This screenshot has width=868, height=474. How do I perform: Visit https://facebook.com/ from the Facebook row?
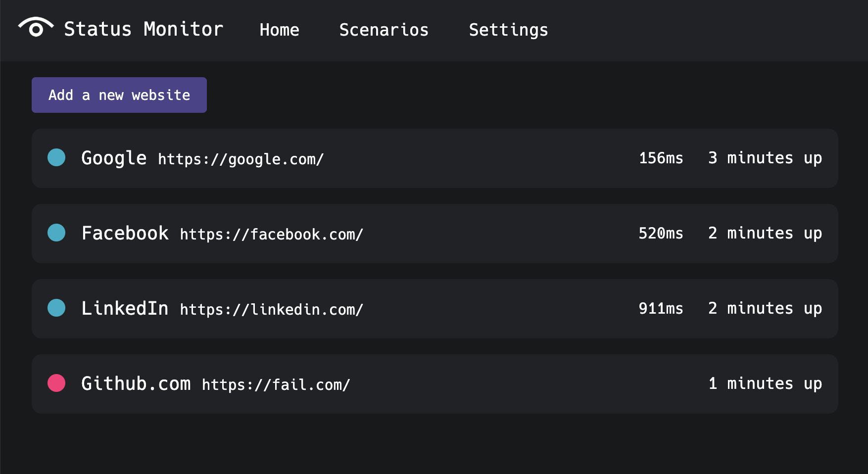tap(270, 235)
